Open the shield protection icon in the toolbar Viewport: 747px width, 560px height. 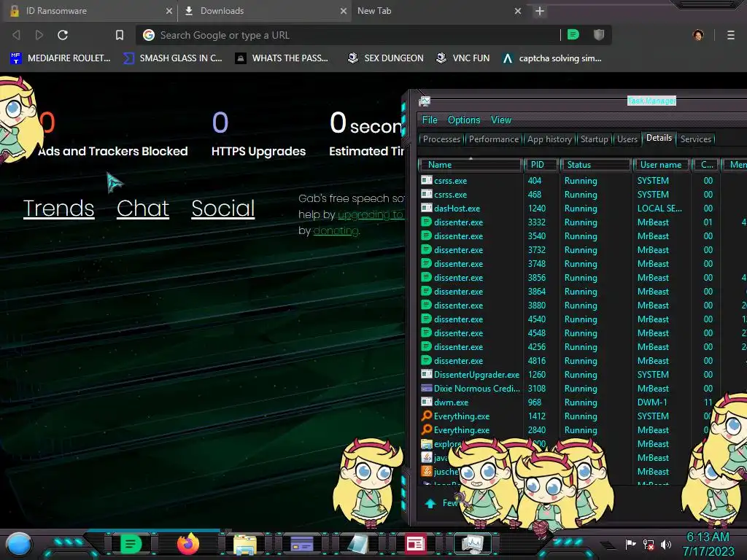tap(599, 34)
